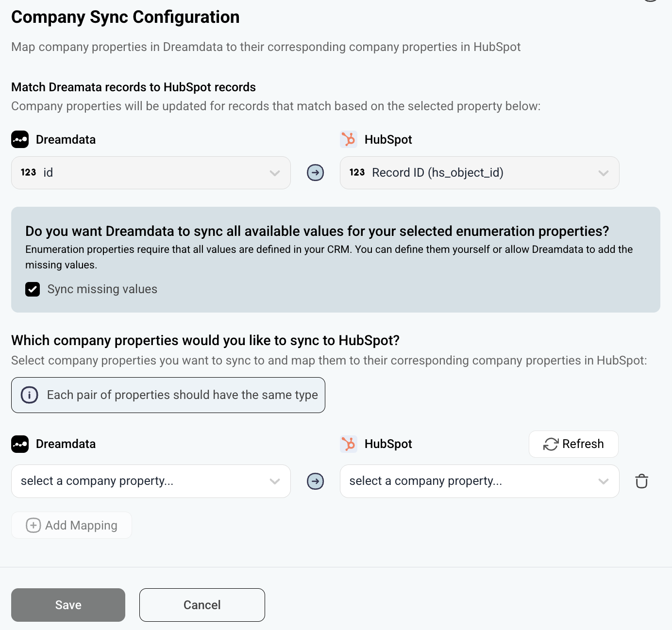Image resolution: width=672 pixels, height=630 pixels.
Task: Open the HubSpot Record ID match dropdown
Action: [x=479, y=173]
